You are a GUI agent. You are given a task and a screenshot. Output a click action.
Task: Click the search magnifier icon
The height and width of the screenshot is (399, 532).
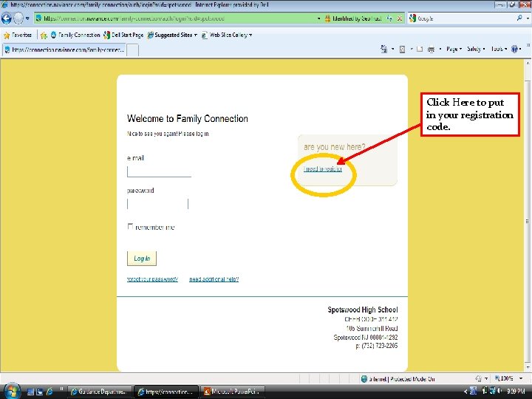click(519, 18)
